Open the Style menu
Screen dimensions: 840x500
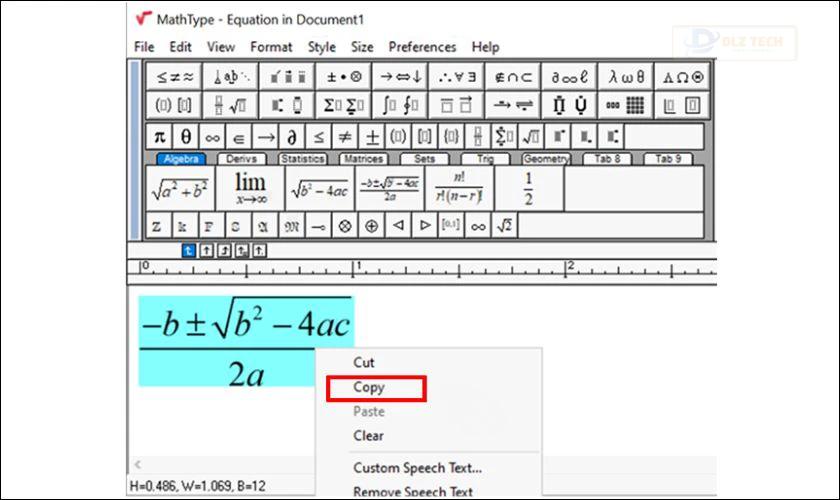coord(321,47)
